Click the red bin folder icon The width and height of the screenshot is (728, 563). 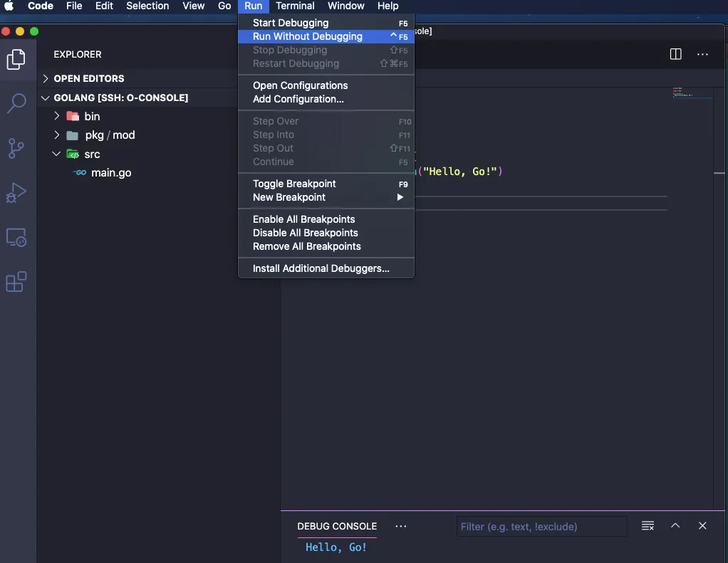click(73, 116)
